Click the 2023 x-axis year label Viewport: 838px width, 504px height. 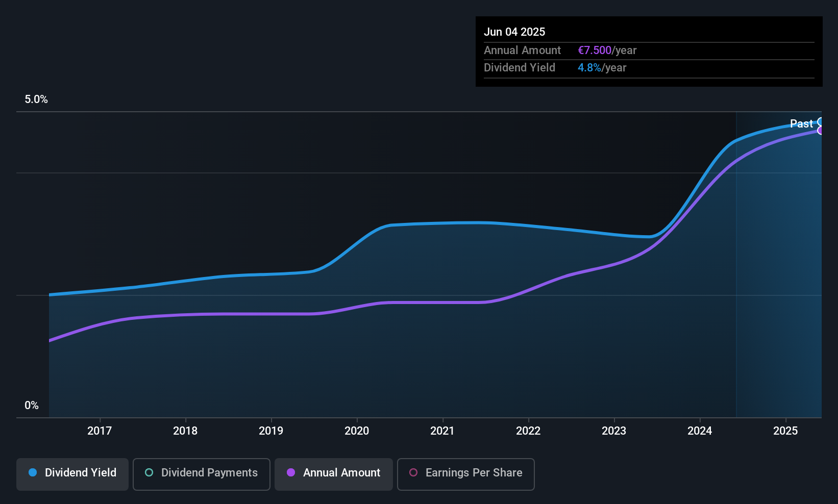(x=614, y=431)
